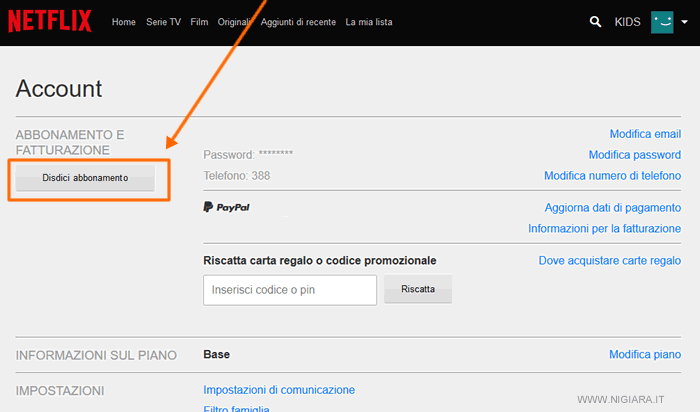
Task: Click the profile avatar icon
Action: coord(662,21)
